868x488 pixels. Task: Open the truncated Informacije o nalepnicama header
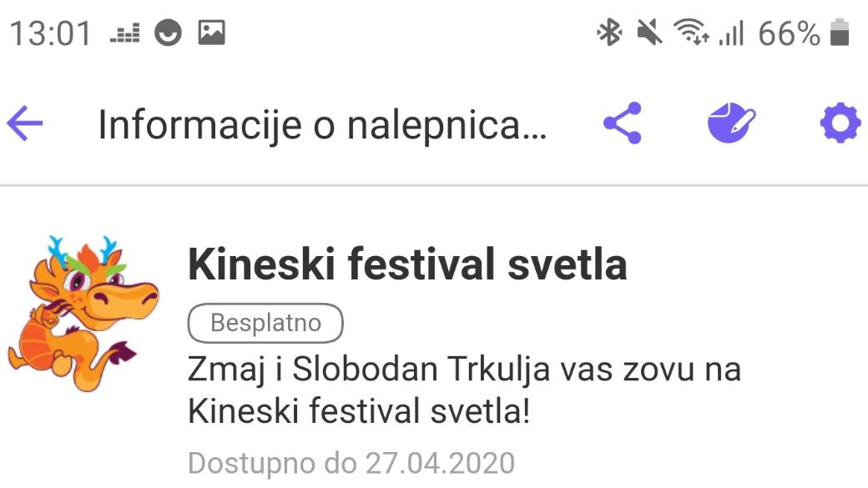pyautogui.click(x=323, y=123)
